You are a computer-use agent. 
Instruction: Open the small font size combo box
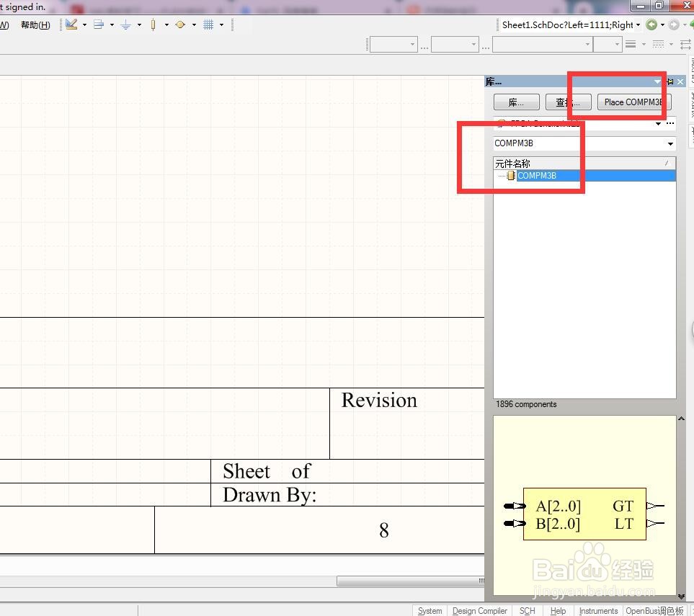point(608,44)
